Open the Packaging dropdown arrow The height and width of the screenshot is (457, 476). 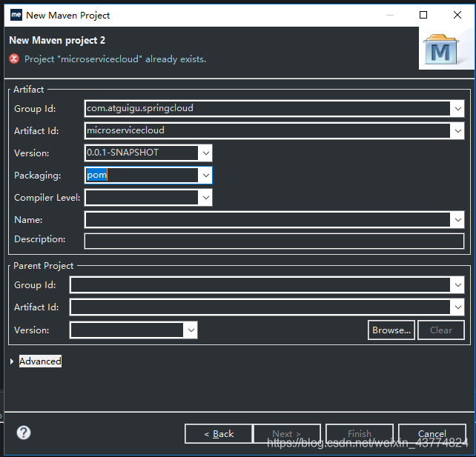[205, 176]
